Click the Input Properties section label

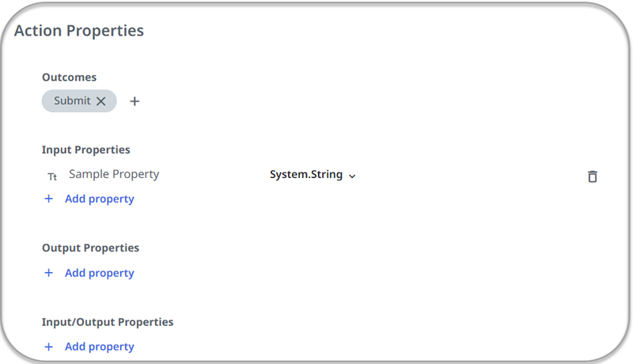click(85, 150)
